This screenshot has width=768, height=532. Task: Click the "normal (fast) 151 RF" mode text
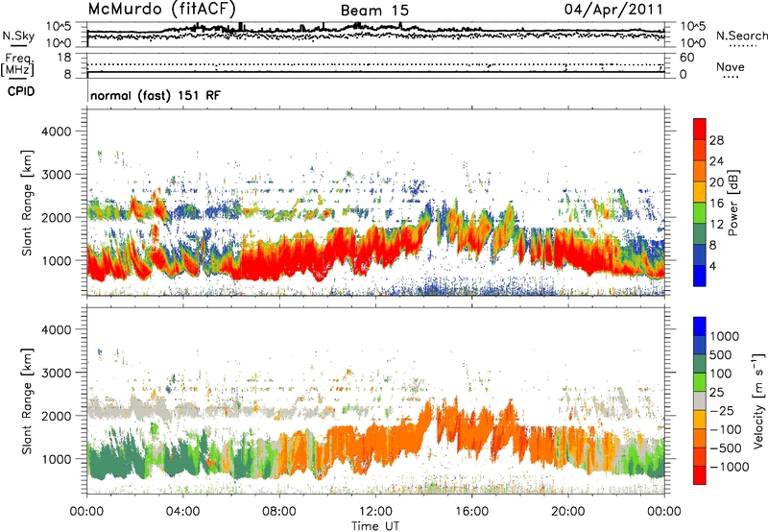(156, 95)
